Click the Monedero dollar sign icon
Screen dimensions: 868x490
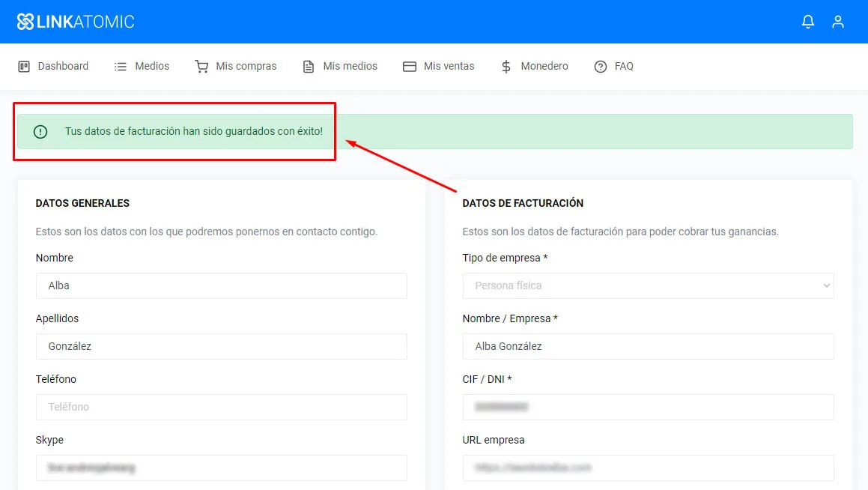point(506,67)
